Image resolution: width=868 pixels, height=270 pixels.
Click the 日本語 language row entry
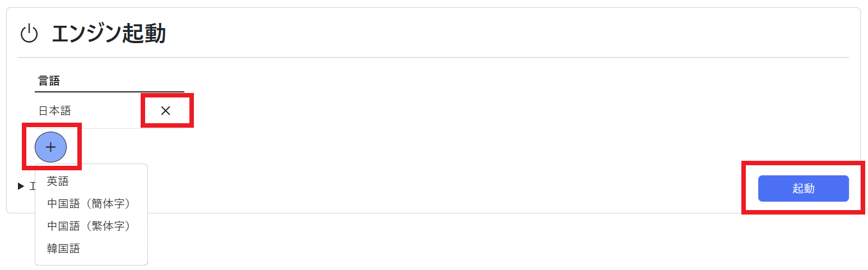click(x=55, y=110)
